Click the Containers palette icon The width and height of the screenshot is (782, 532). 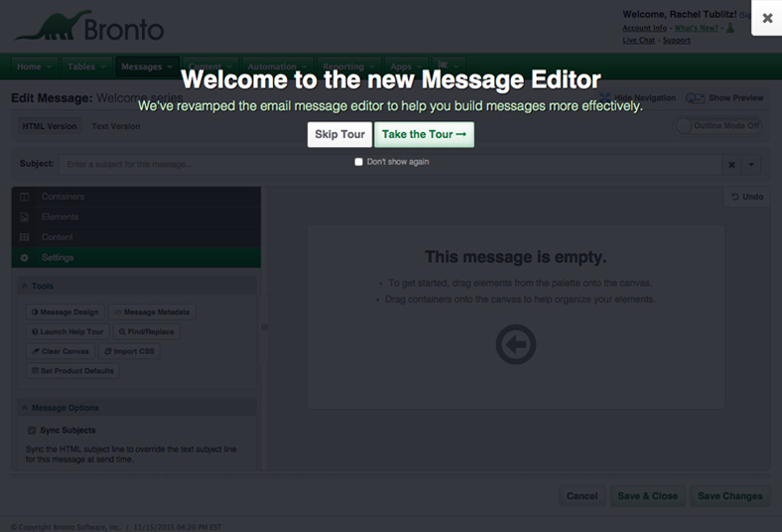[x=25, y=197]
